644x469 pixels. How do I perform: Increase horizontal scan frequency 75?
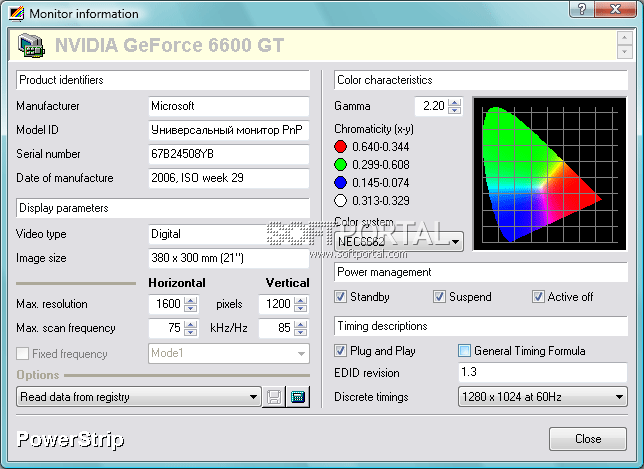tap(190, 324)
